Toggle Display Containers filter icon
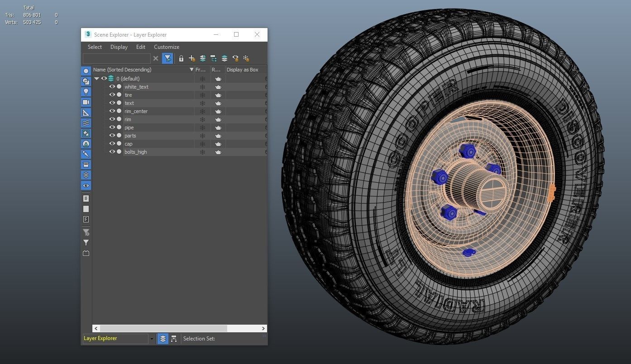The width and height of the screenshot is (631, 364). coord(86,165)
